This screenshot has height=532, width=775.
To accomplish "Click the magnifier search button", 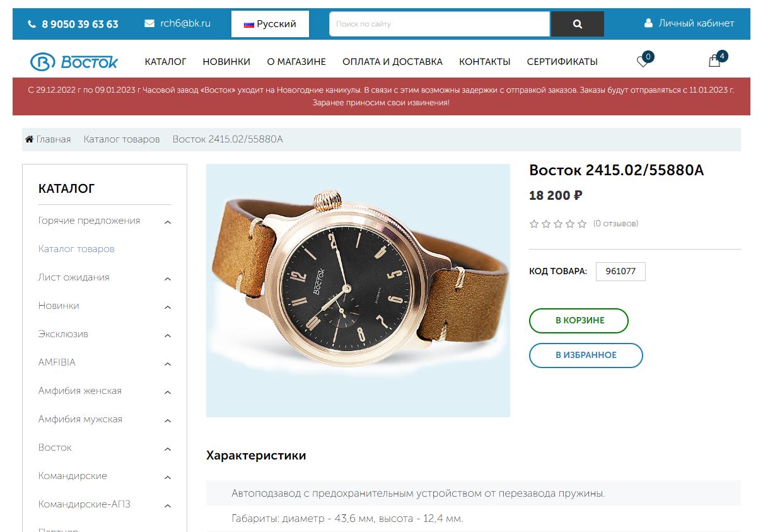I will pyautogui.click(x=577, y=24).
